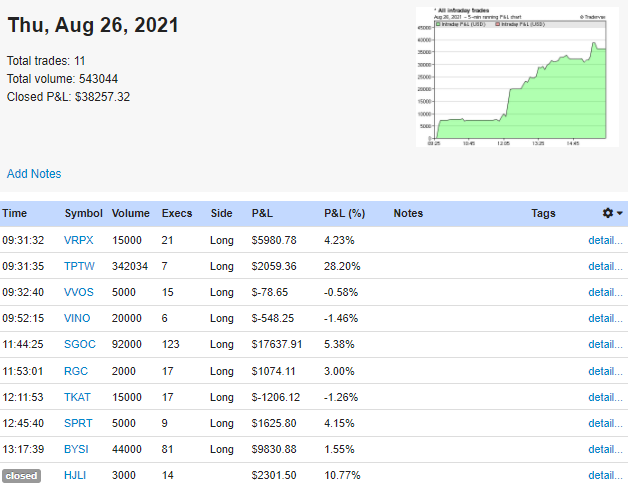The width and height of the screenshot is (629, 487).
Task: Select the 10.77% P&L percent cell
Action: [x=342, y=476]
